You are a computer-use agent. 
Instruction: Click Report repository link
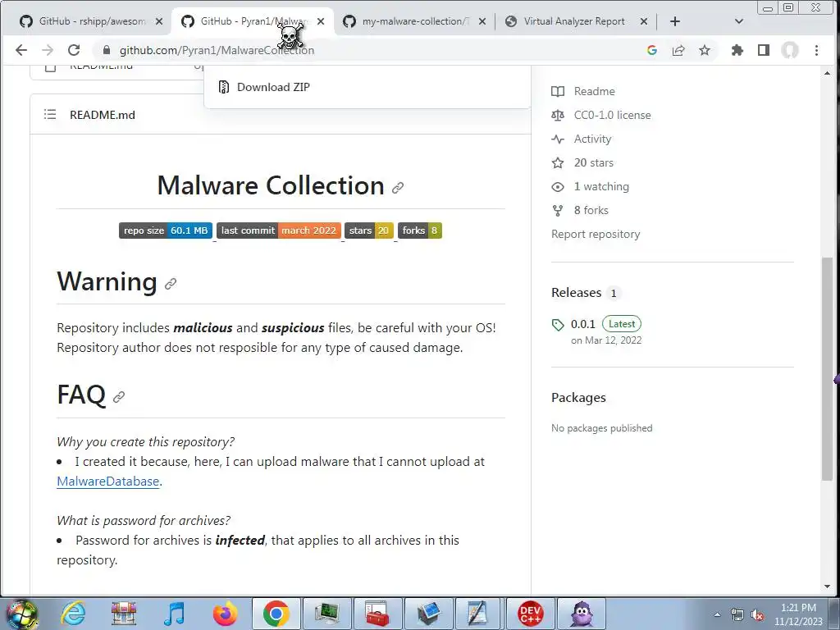(x=596, y=234)
